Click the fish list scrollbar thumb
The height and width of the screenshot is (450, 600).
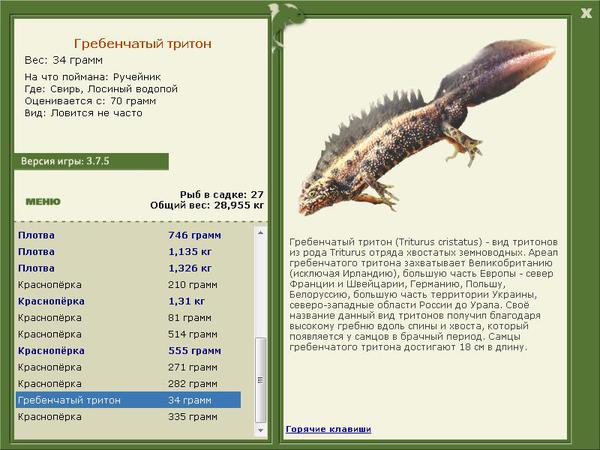261,380
